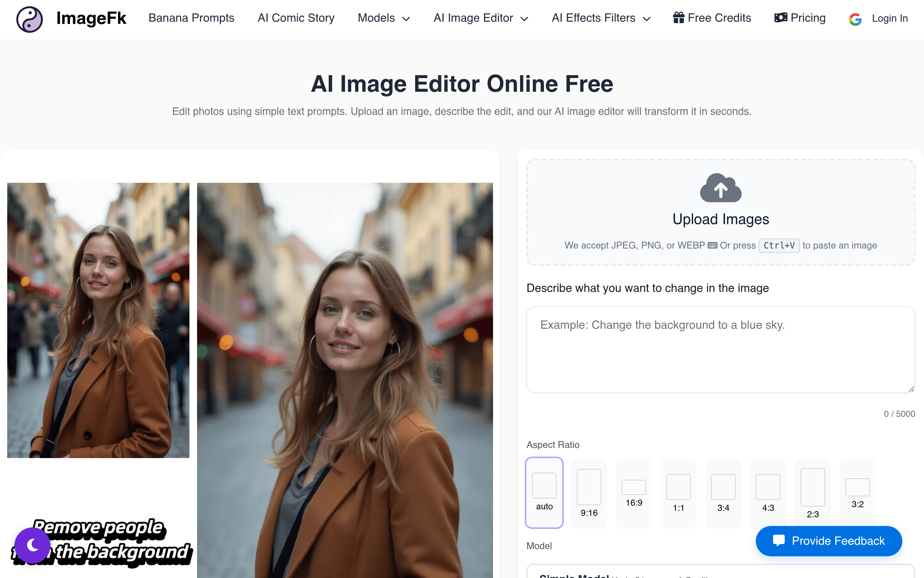This screenshot has height=578, width=924.
Task: Open the Pricing page
Action: click(800, 18)
